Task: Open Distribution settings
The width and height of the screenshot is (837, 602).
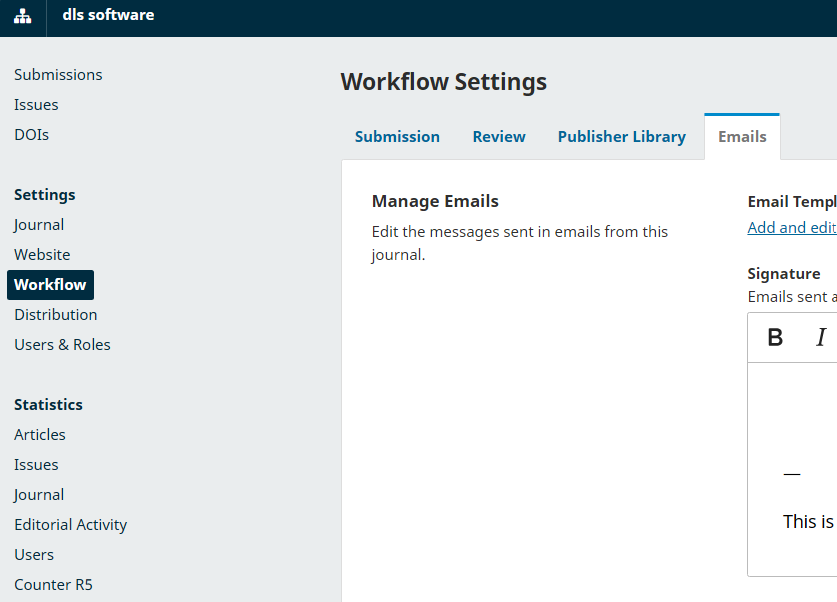Action: click(56, 315)
